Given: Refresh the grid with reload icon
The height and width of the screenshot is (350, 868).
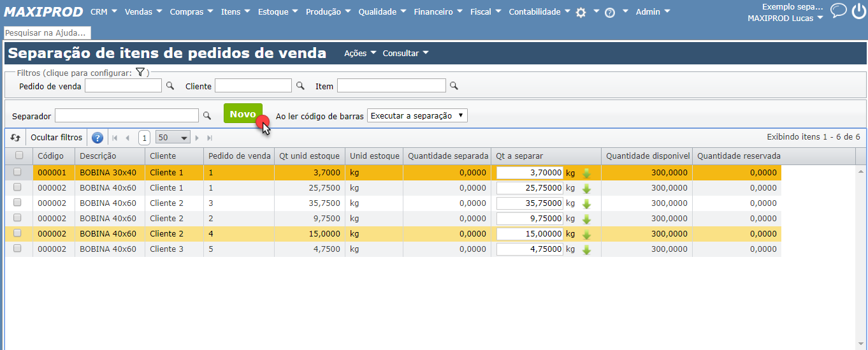Looking at the screenshot, I should [x=15, y=137].
